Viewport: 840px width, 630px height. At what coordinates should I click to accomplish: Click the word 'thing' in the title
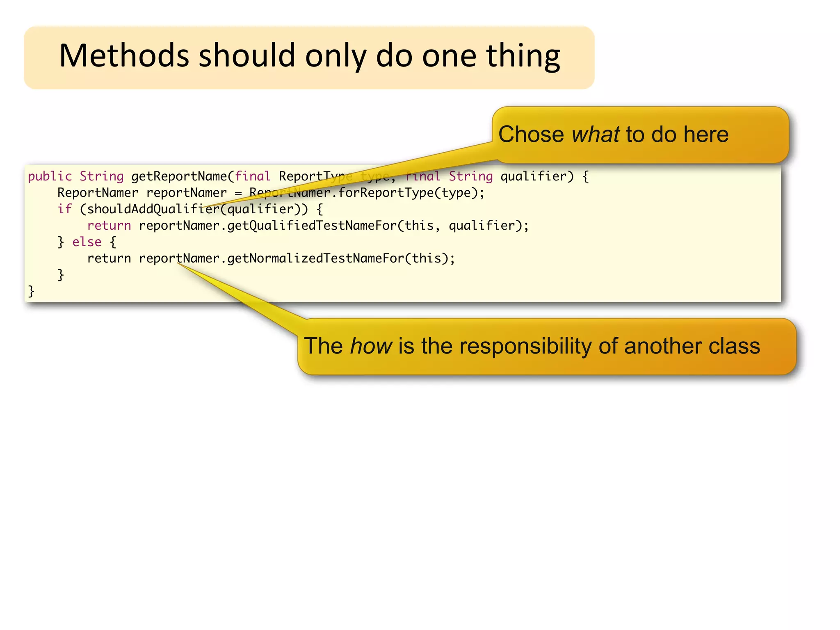click(523, 56)
